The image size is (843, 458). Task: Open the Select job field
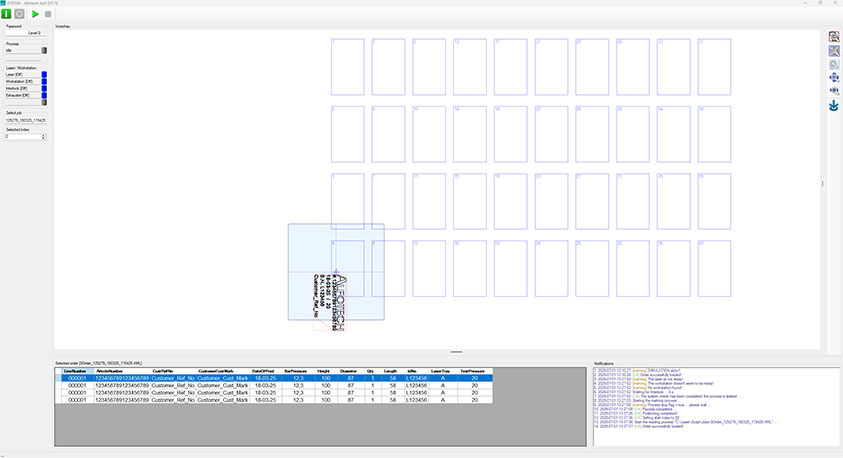(25, 119)
